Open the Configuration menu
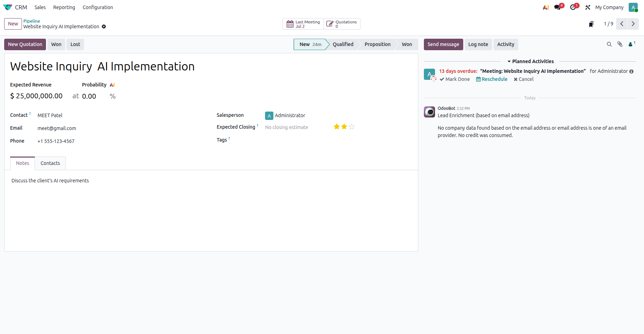 (x=98, y=7)
